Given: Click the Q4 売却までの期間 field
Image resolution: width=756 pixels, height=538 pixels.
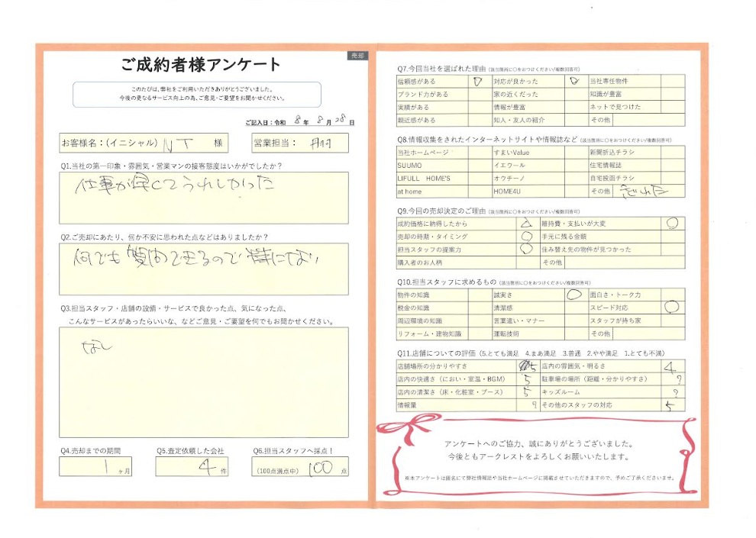Looking at the screenshot, I should click(95, 466).
